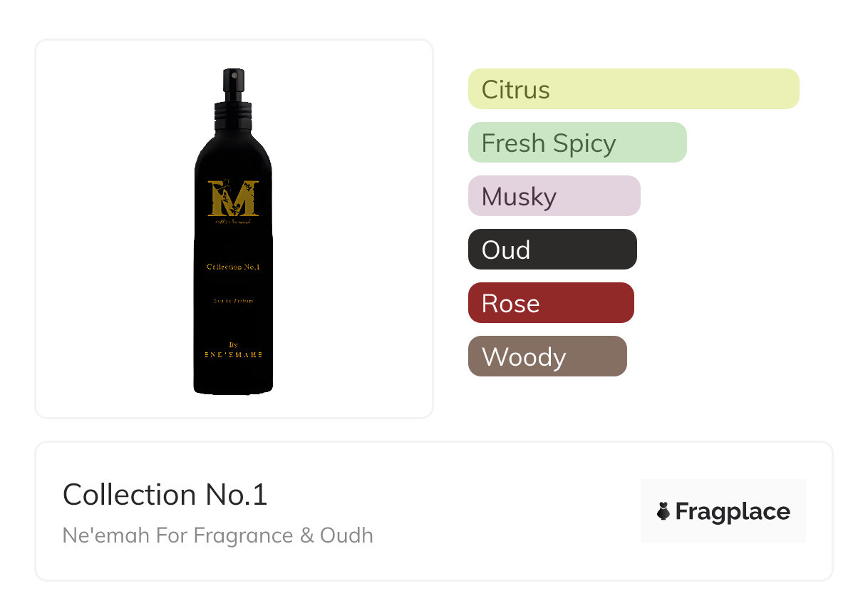
Task: Pick the black Oud accord bar
Action: 552,250
